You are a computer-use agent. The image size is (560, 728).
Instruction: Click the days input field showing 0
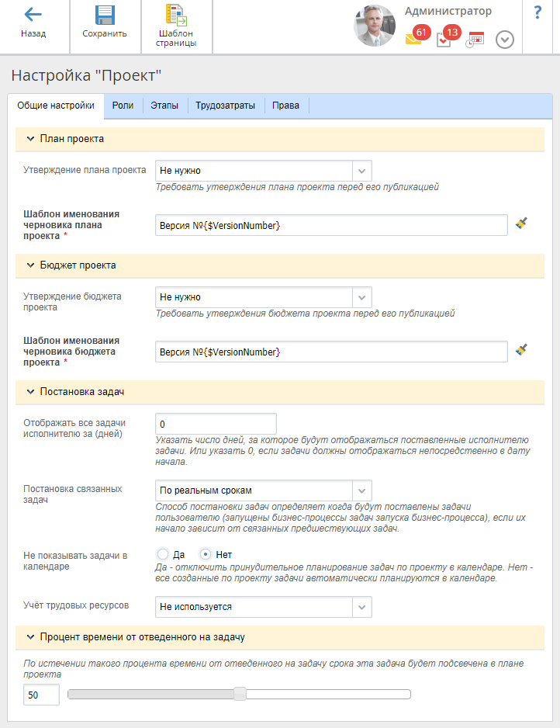216,424
